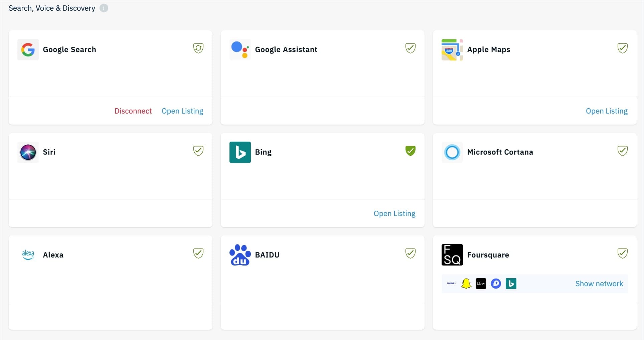Click the sync shield icon on Google Search card
Viewport: 644px width, 340px height.
click(x=198, y=48)
